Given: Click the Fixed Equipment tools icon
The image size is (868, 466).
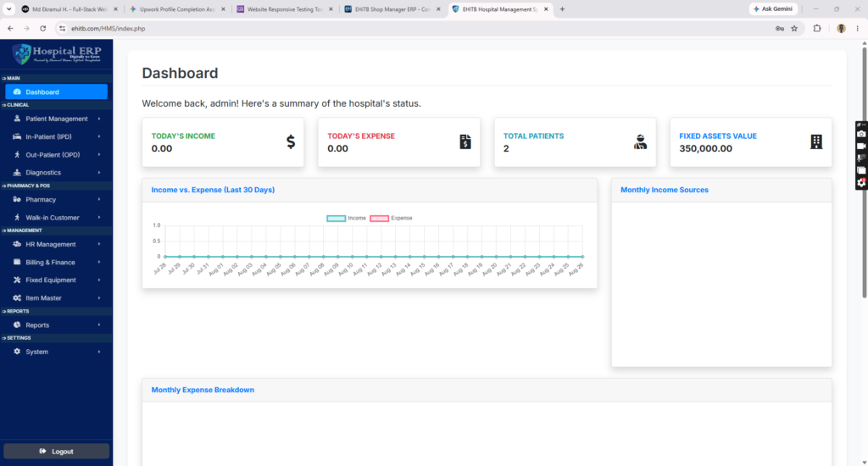Looking at the screenshot, I should [x=17, y=280].
